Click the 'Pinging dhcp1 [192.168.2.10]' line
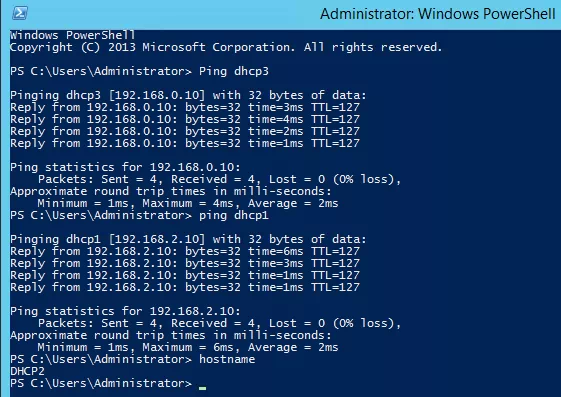 point(188,239)
